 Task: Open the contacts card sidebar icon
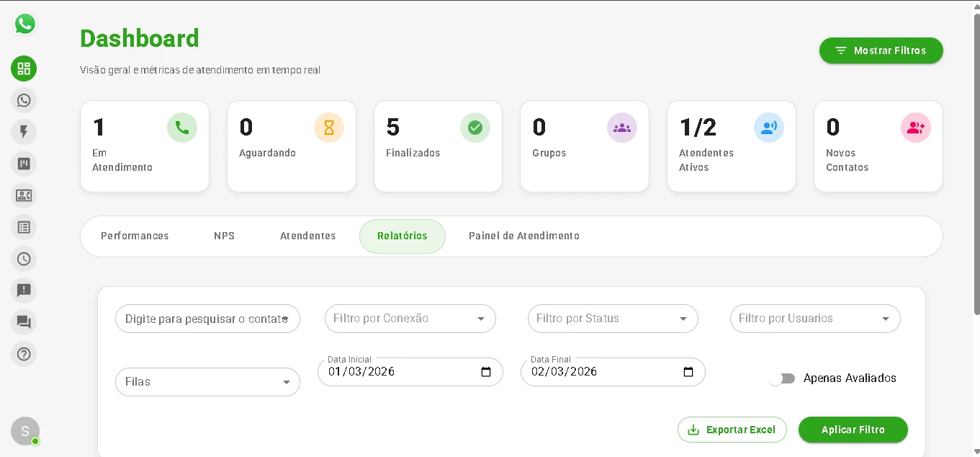[24, 195]
